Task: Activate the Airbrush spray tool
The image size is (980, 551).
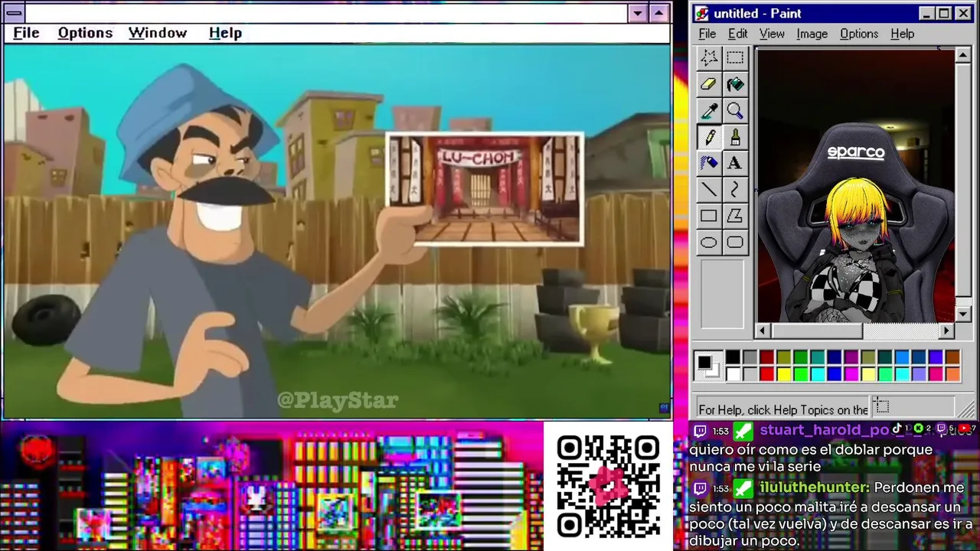Action: point(709,163)
